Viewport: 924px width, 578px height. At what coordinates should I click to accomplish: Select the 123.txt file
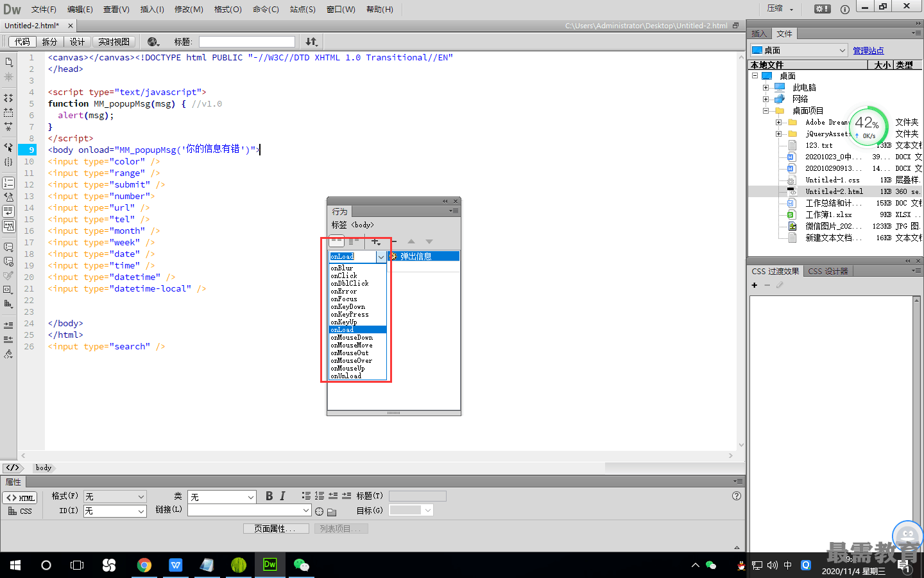(x=819, y=145)
